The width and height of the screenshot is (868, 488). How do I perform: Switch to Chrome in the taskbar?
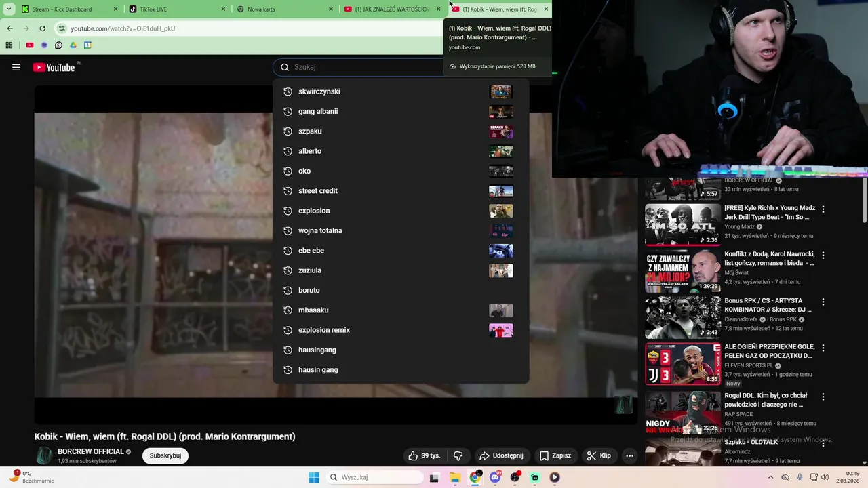tap(475, 477)
